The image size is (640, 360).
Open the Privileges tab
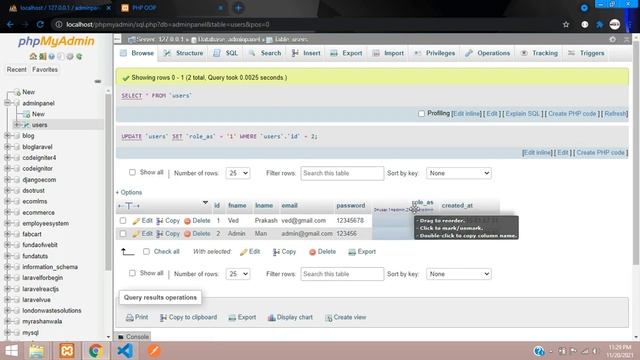point(434,53)
